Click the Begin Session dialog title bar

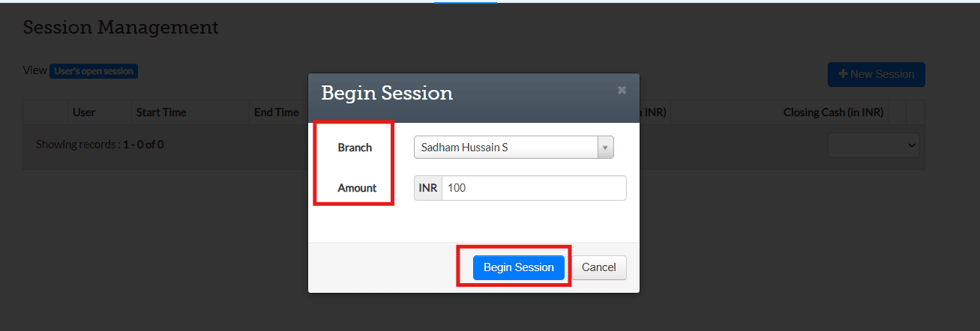point(450,93)
